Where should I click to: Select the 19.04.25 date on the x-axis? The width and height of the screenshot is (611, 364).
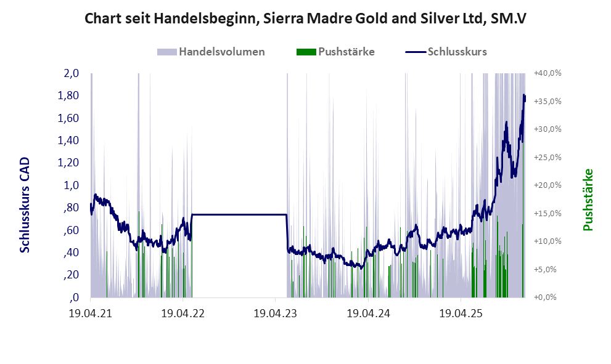pos(461,313)
